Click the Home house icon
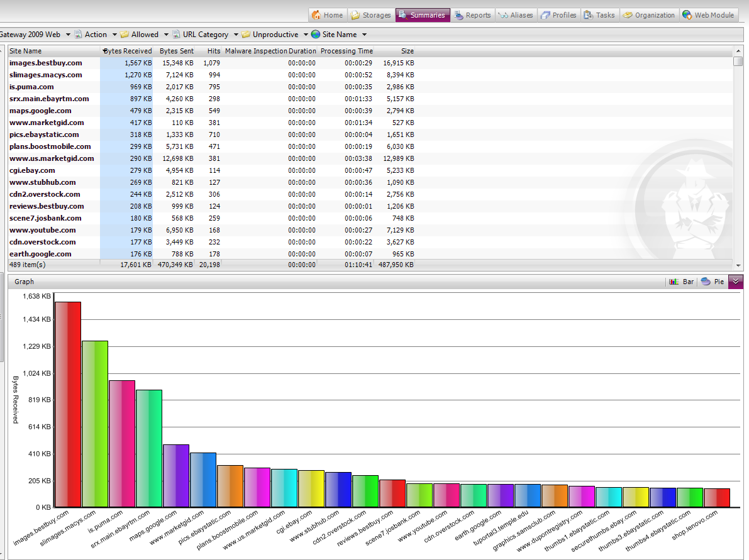This screenshot has width=749, height=560. coord(316,15)
